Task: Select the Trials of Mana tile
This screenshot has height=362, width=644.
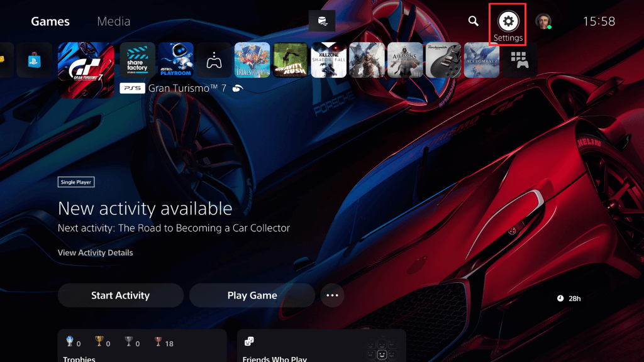Action: [252, 60]
